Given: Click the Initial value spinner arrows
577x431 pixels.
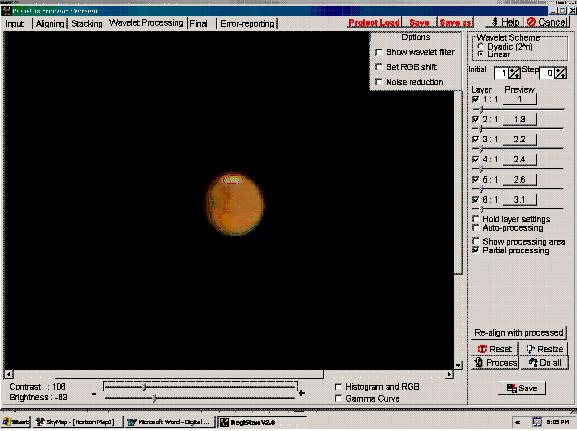Looking at the screenshot, I should click(514, 73).
